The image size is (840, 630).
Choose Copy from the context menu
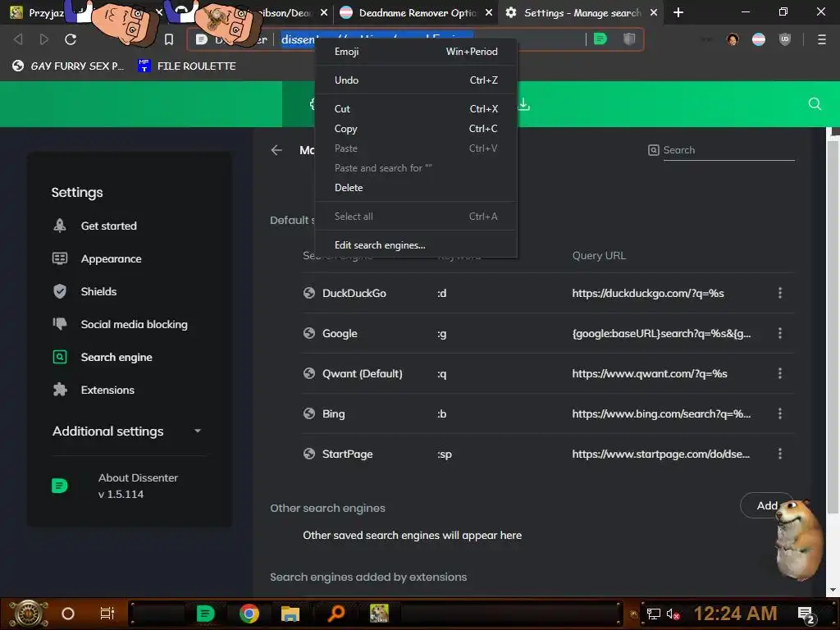pos(416,129)
